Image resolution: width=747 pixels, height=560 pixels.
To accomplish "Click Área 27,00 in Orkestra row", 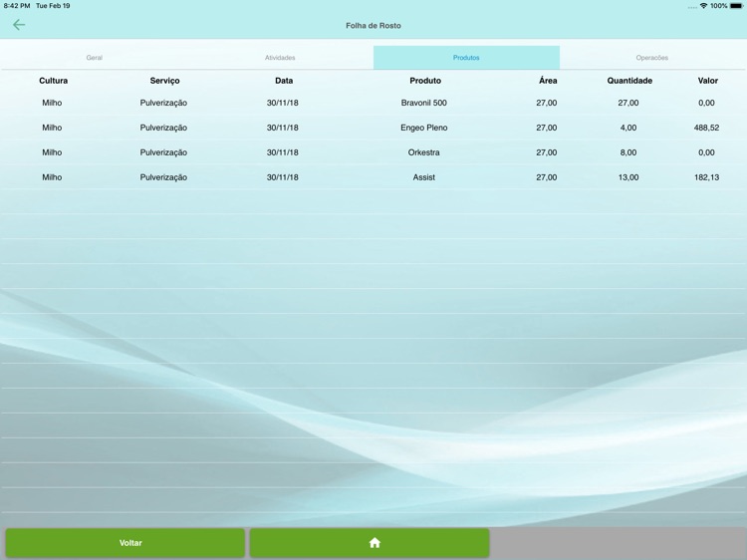I will (x=547, y=152).
